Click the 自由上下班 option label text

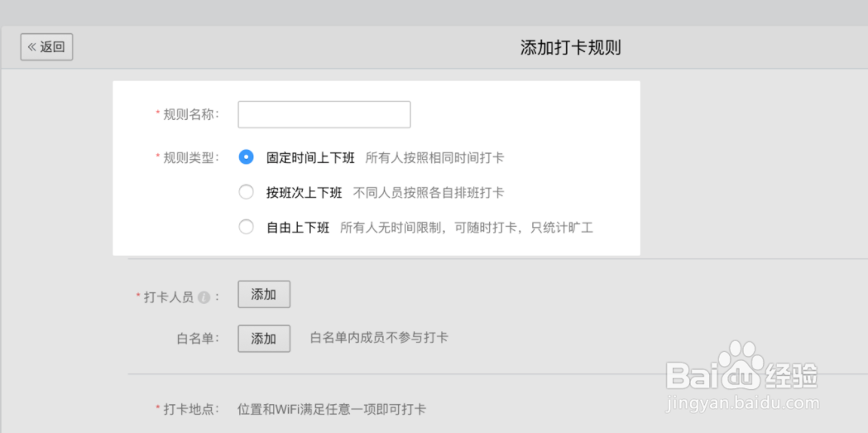pyautogui.click(x=298, y=228)
